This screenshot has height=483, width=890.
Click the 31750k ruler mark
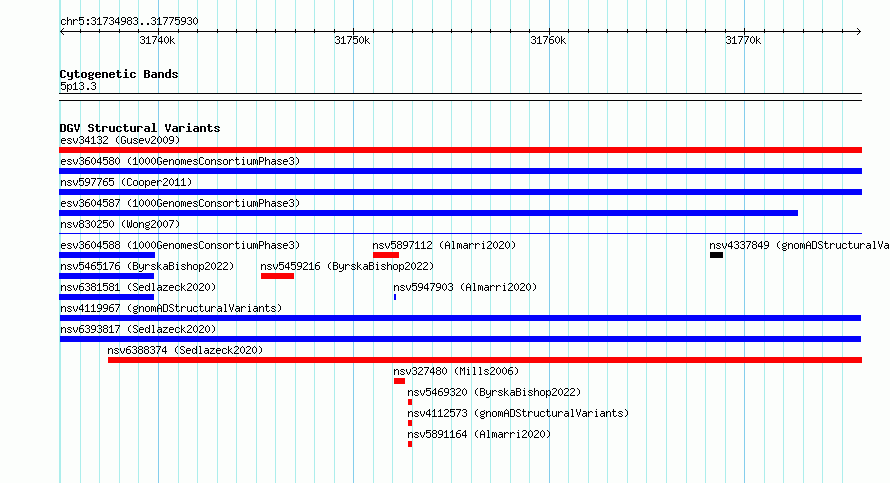352,40
